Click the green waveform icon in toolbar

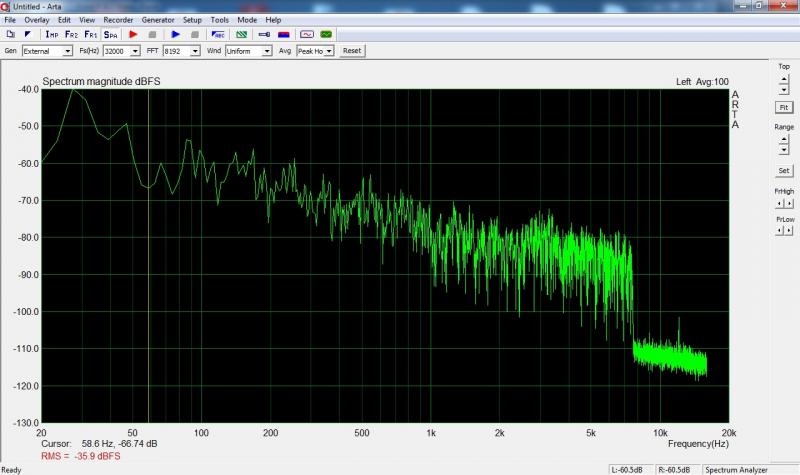click(326, 34)
